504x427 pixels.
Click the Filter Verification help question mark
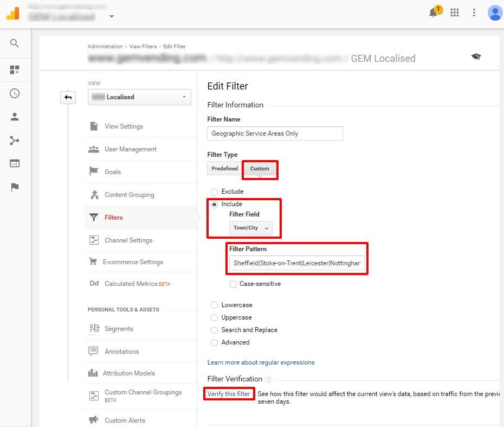[269, 379]
